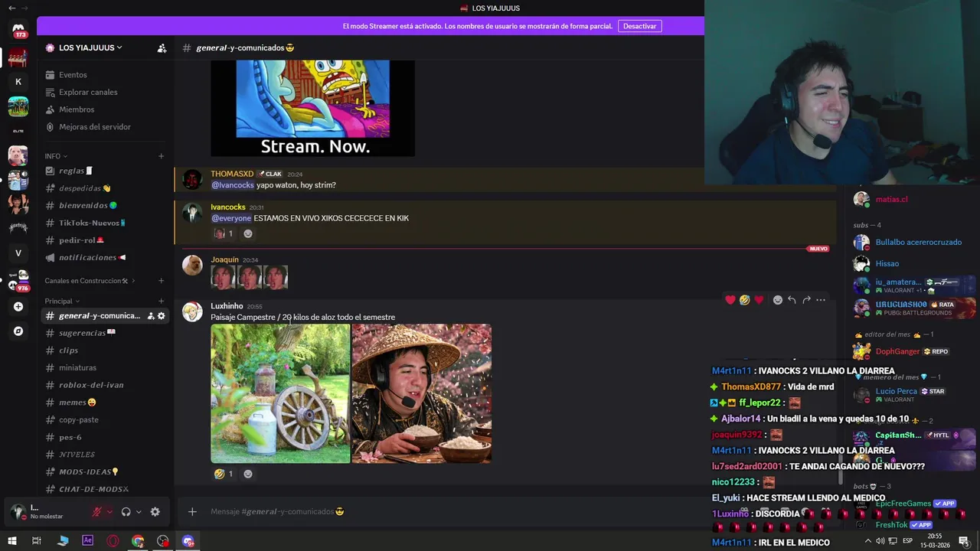Screen dimensions: 980x551
Task: Open DophGanger's profile in member list
Action: (898, 351)
